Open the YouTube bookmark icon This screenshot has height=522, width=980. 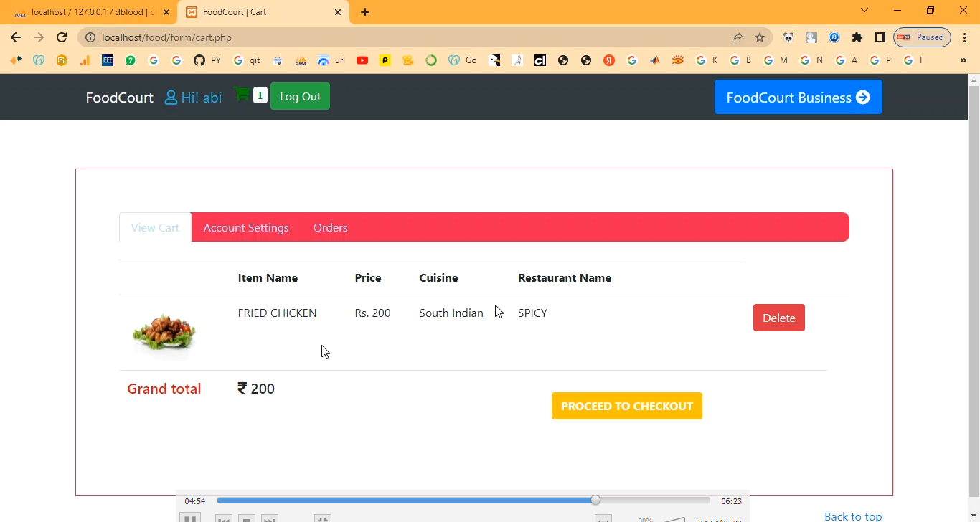[x=362, y=60]
